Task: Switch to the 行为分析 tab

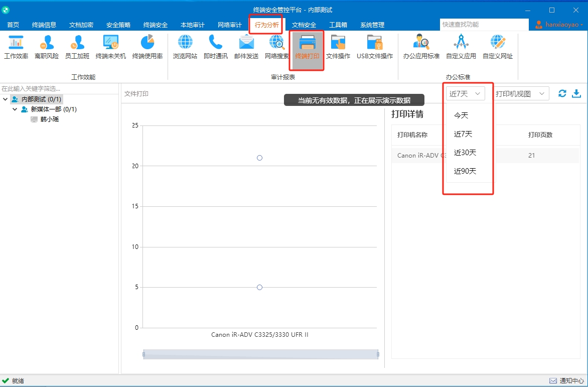Action: pos(266,25)
